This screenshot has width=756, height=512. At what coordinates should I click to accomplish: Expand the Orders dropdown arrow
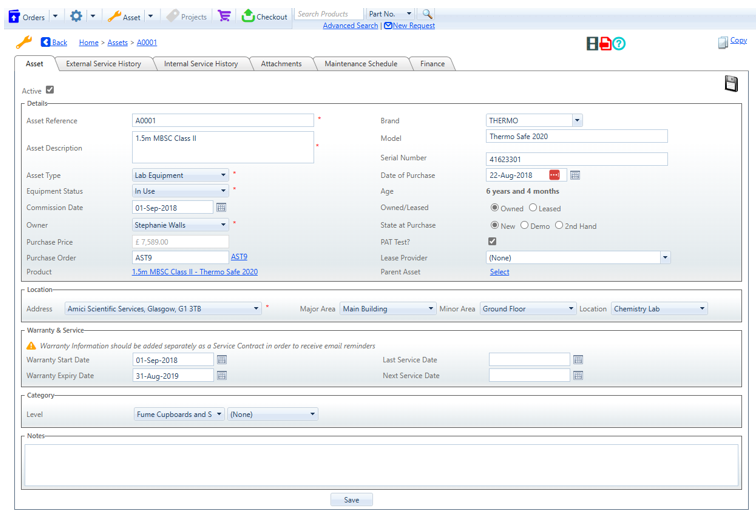click(55, 16)
